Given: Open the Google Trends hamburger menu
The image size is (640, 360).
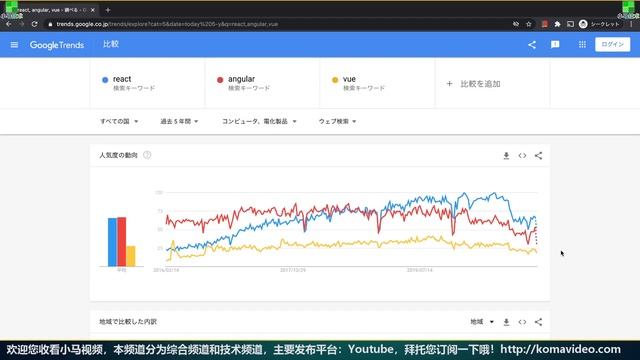Looking at the screenshot, I should 14,44.
